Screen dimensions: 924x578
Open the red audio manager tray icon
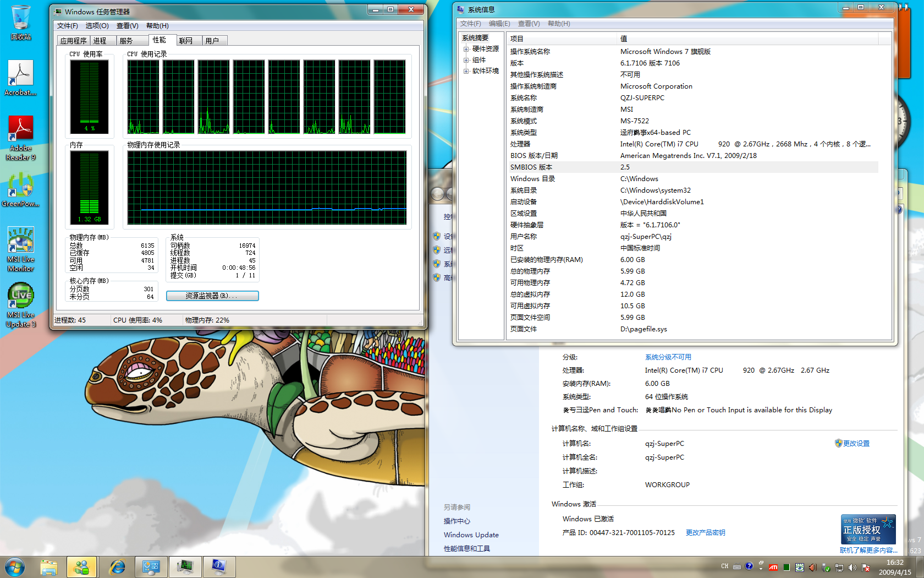813,568
